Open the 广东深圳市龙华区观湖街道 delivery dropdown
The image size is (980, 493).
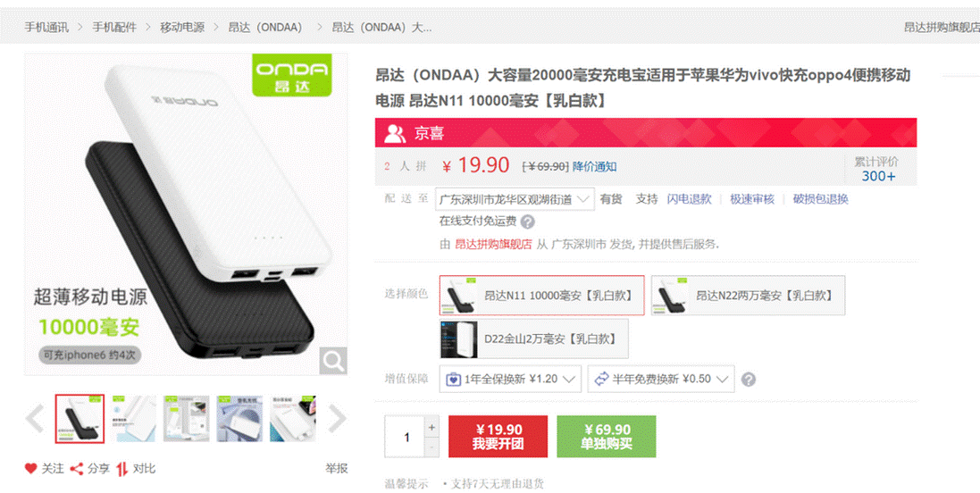pyautogui.click(x=515, y=199)
